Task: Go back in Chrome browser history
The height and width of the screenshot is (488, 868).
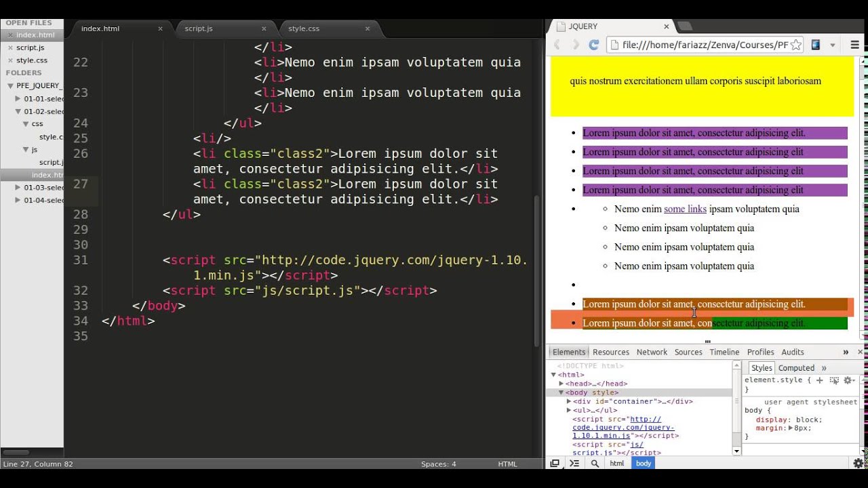Action: pos(557,45)
